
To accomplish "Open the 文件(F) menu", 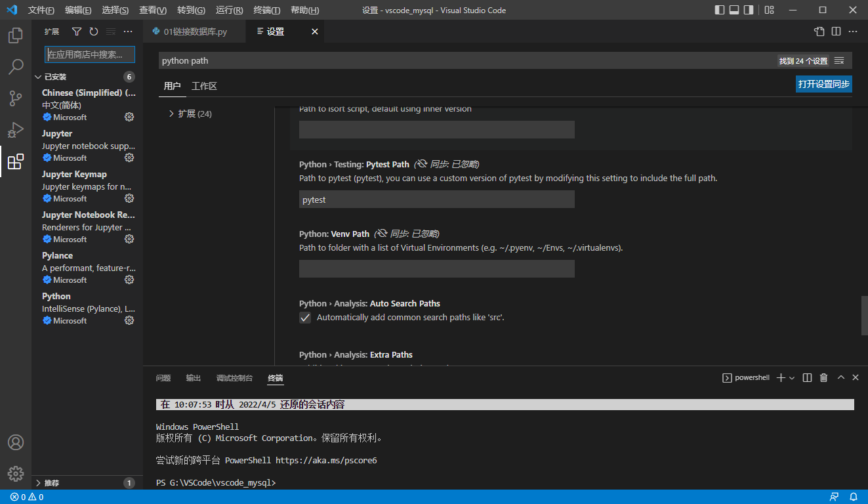I will point(41,10).
